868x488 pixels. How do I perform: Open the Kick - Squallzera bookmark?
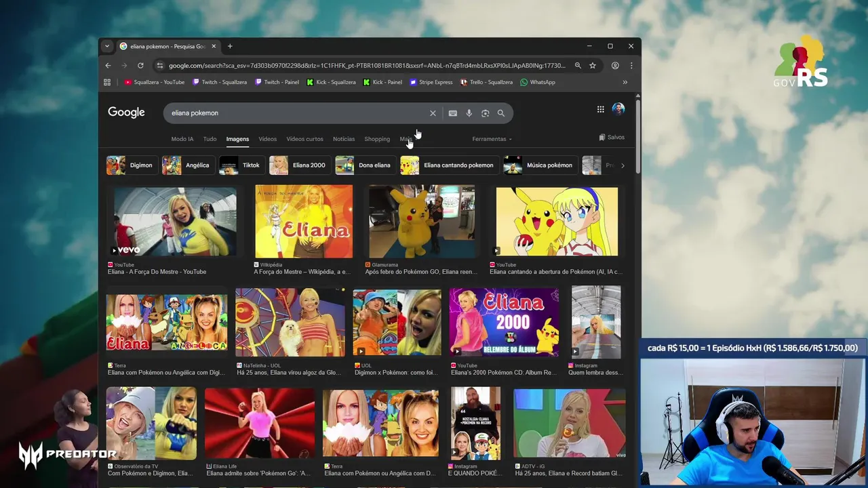(331, 82)
